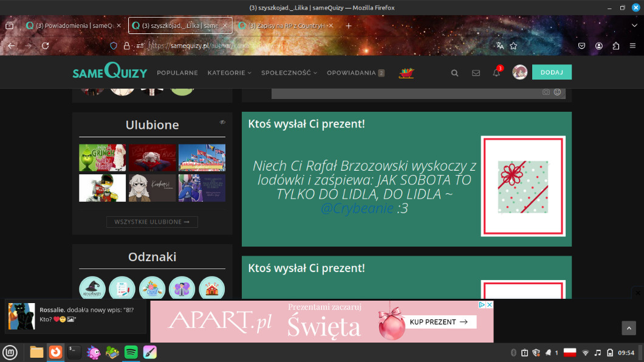Open the notifications bell

click(496, 73)
